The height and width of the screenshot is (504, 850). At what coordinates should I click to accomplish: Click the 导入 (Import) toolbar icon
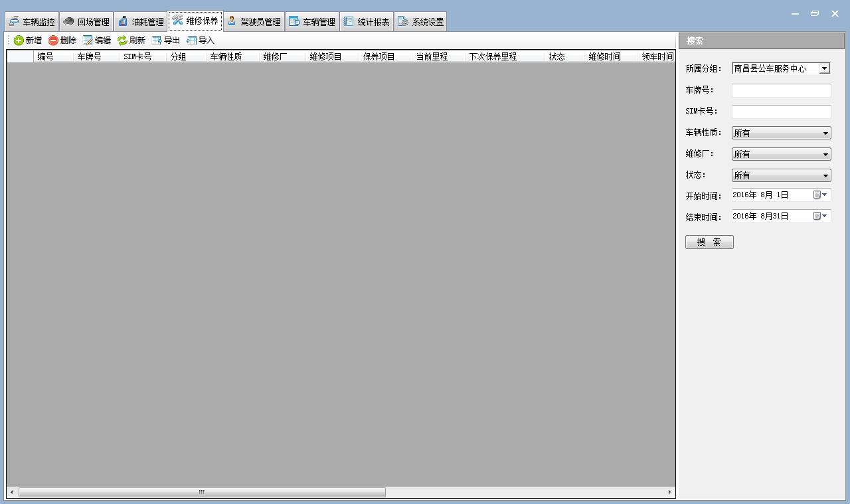coord(191,41)
